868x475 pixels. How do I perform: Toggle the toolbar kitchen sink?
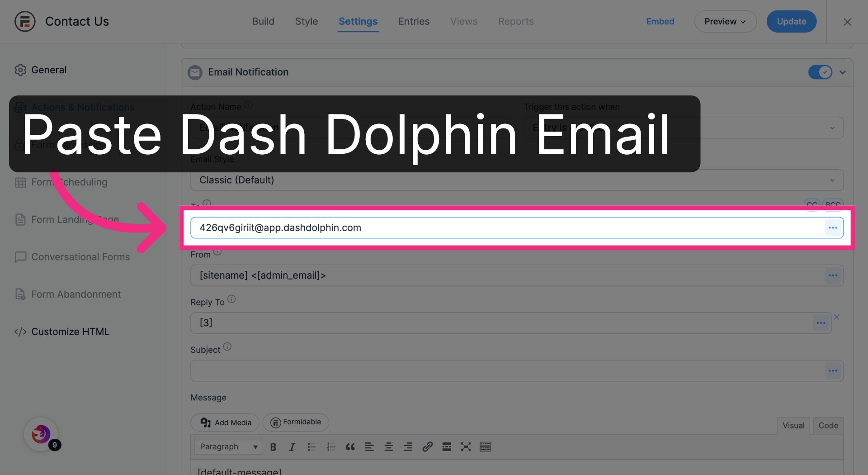pyautogui.click(x=485, y=447)
